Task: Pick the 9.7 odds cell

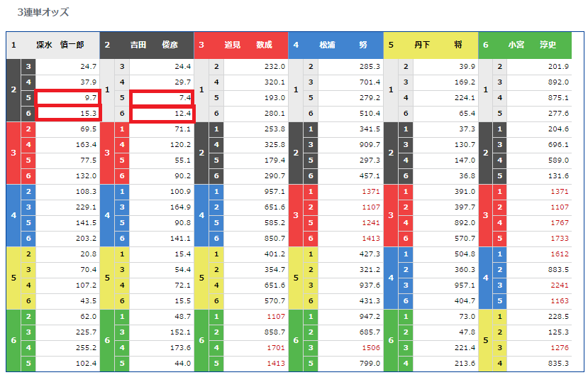Action: [67, 97]
